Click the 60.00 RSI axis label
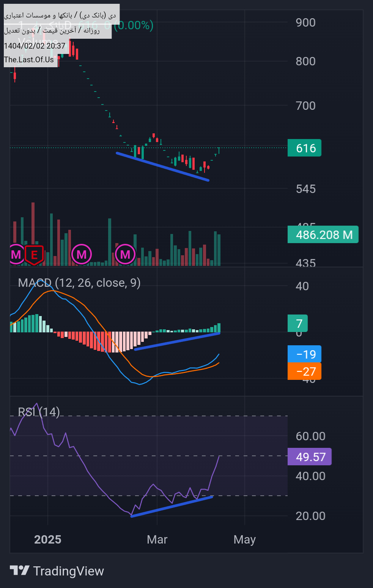Screen dimensions: 373x588 (310, 436)
